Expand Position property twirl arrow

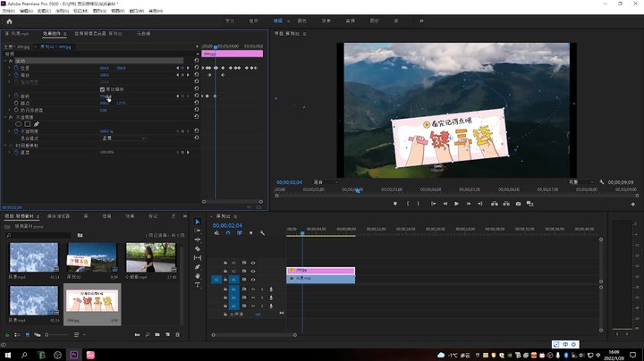coord(10,68)
